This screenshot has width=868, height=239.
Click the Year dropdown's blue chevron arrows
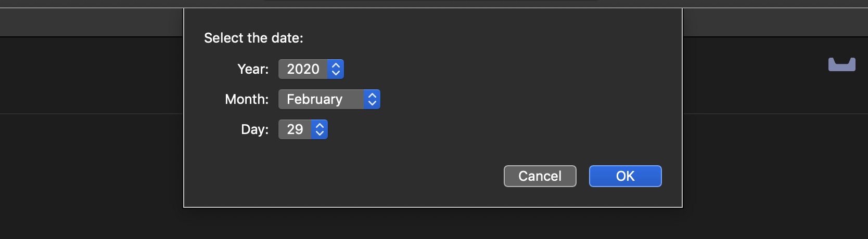tap(336, 69)
